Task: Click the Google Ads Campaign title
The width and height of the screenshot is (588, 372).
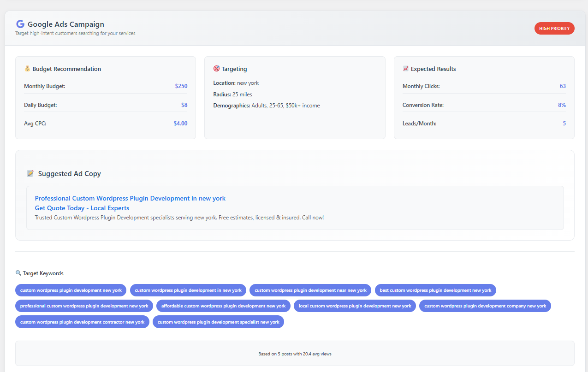Action: [x=66, y=24]
